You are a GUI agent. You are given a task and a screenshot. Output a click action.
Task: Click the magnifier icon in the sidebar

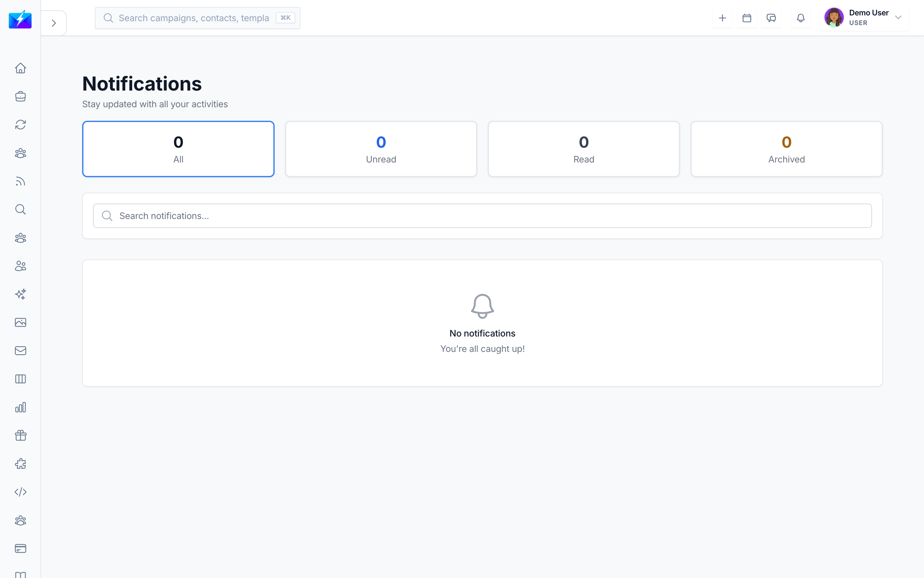(20, 209)
